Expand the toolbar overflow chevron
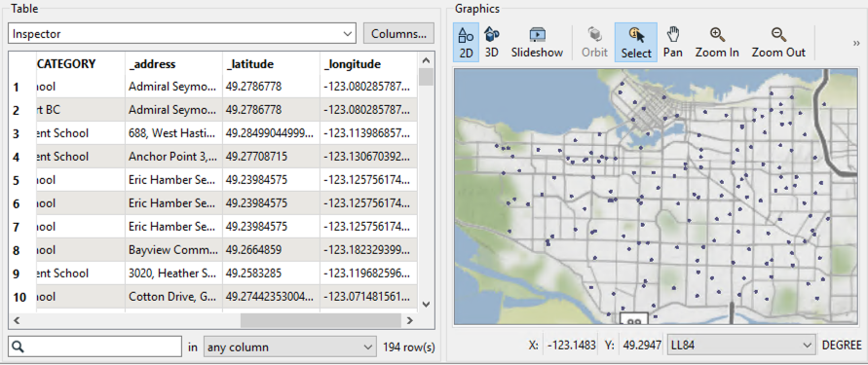This screenshot has height=365, width=868. tap(857, 43)
